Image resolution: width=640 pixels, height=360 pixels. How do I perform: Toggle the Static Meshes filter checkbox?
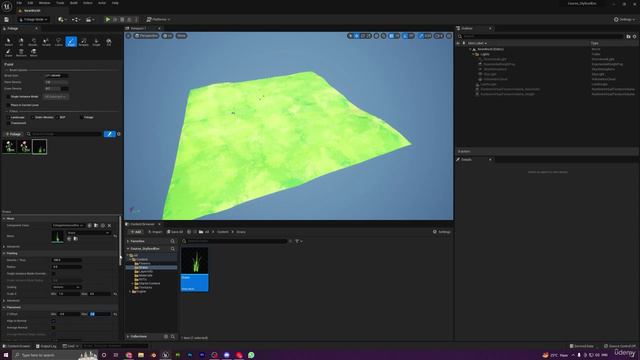click(x=32, y=117)
